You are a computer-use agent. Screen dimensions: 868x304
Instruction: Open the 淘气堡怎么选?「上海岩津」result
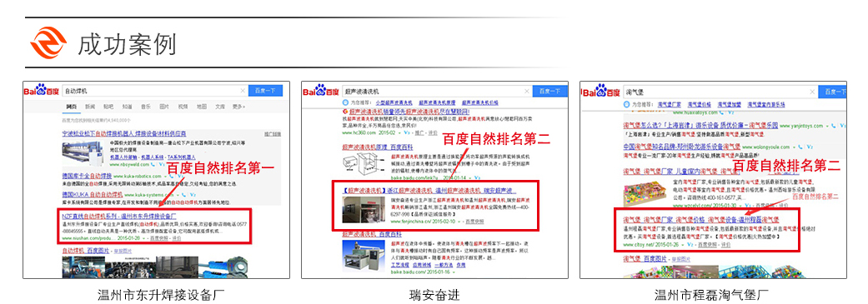(700, 126)
